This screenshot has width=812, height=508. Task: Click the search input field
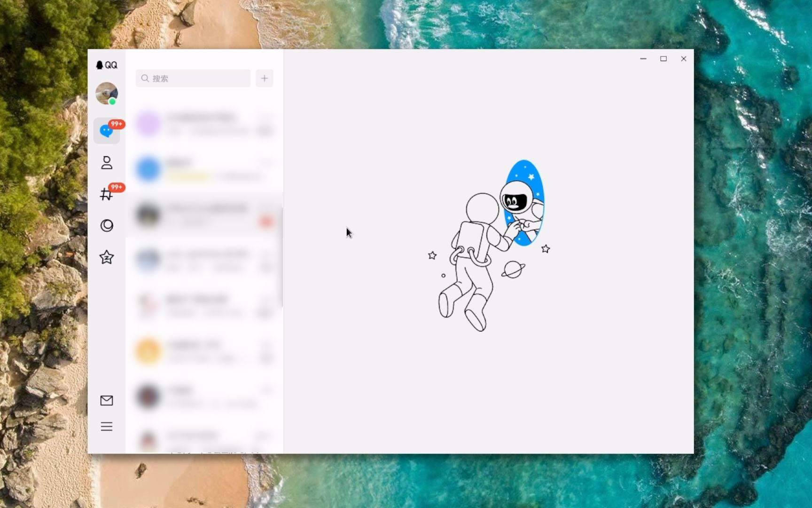193,78
